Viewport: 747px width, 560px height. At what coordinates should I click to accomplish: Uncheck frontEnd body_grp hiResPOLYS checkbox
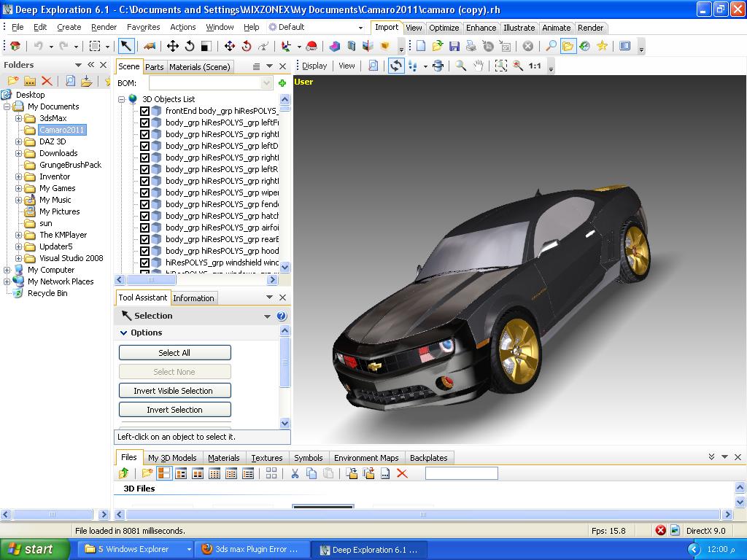tap(145, 111)
